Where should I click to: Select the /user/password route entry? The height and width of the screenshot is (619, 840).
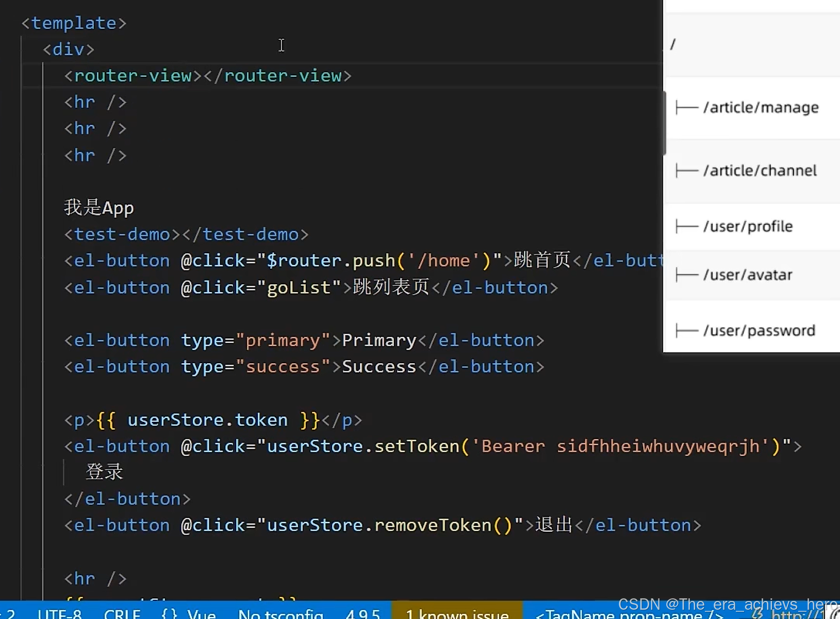[752, 331]
